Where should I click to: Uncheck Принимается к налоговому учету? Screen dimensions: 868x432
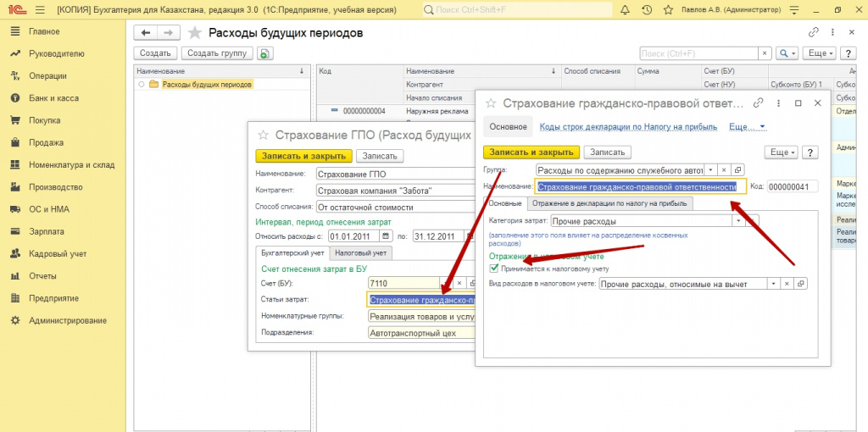coord(494,269)
